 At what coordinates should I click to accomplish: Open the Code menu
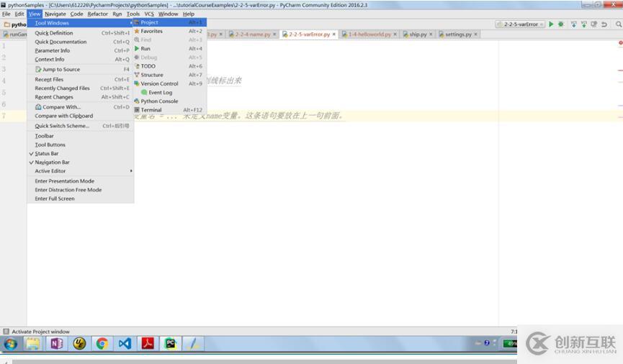pyautogui.click(x=76, y=14)
